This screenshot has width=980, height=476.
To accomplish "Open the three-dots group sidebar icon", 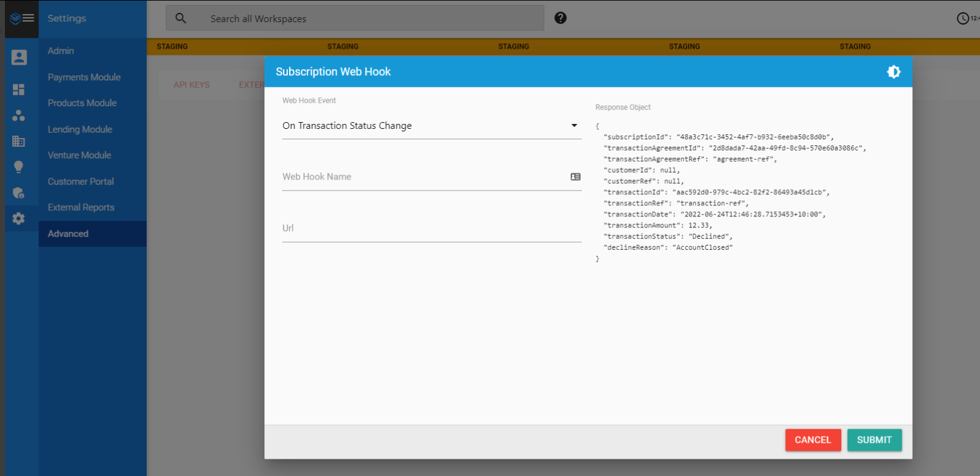I will [x=18, y=115].
